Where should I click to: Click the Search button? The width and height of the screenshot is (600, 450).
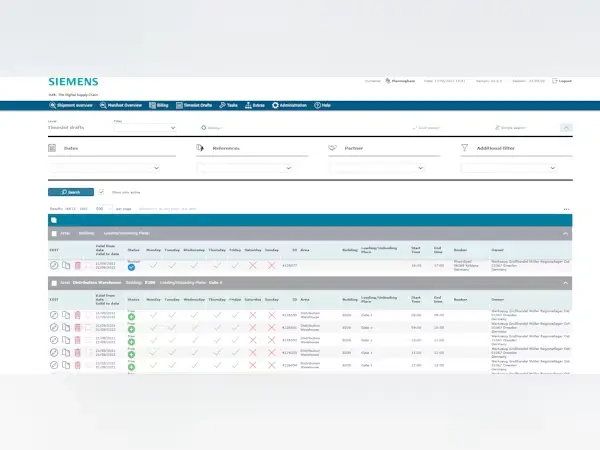pyautogui.click(x=70, y=191)
